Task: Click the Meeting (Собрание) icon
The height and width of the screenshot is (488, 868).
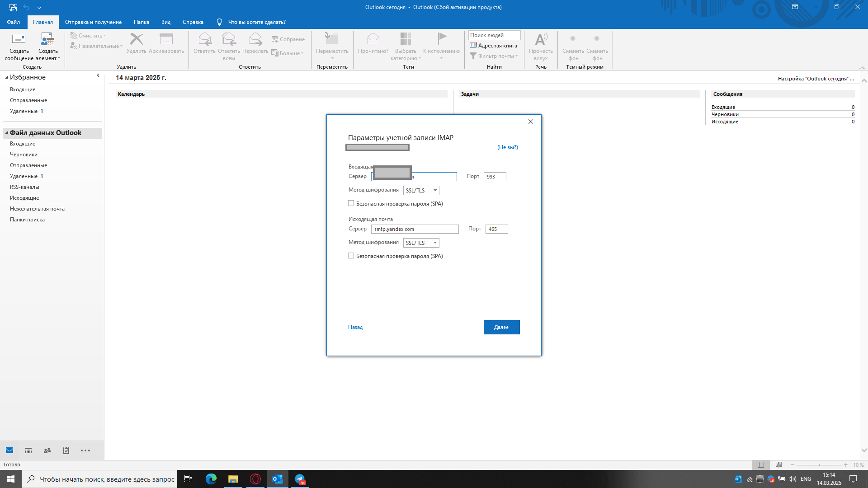Action: [x=274, y=39]
